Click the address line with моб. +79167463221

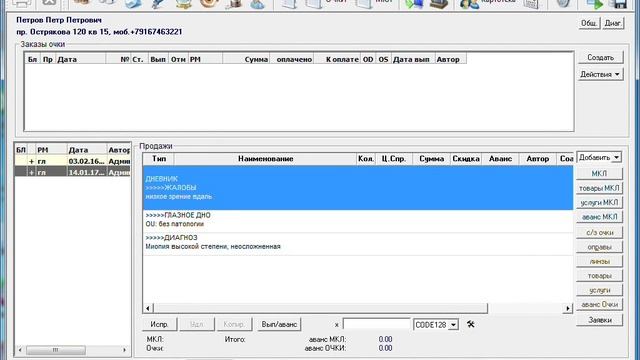[x=99, y=32]
